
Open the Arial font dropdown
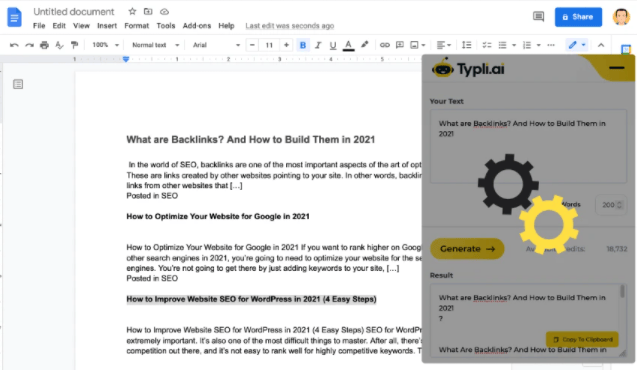tap(216, 45)
